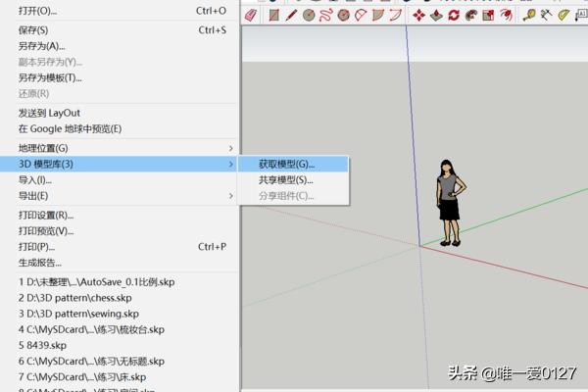Open 打印预览(V)... from File menu

46,231
